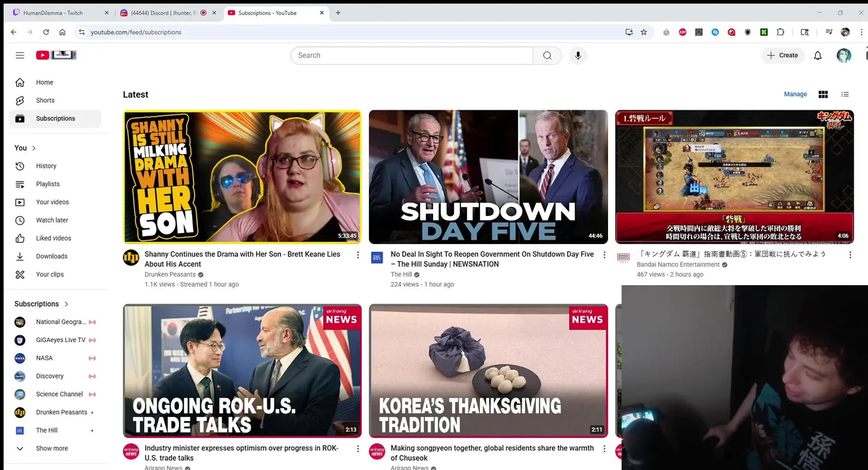
Task: Switch to list view layout
Action: click(844, 95)
